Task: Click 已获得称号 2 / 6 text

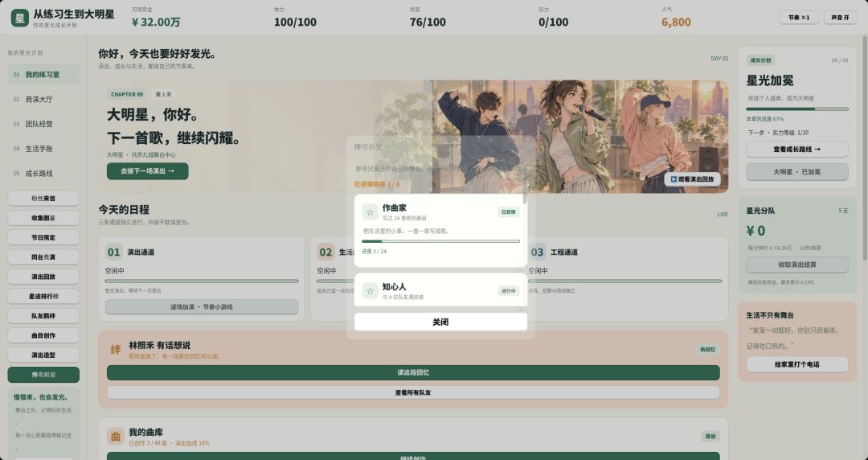Action: [x=377, y=184]
